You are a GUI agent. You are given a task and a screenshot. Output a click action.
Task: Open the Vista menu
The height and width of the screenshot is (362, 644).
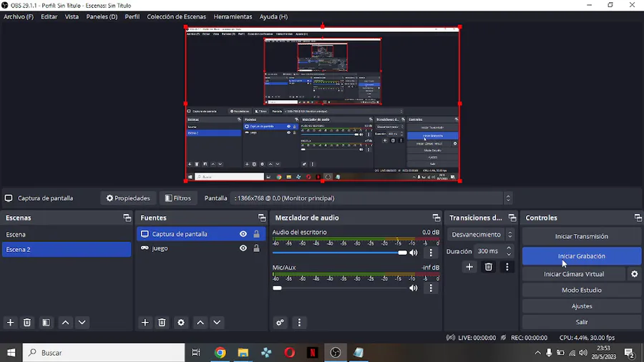[72, 17]
